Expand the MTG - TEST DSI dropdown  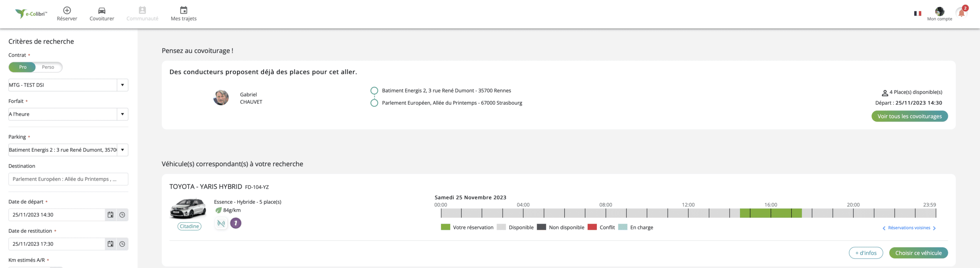click(68, 85)
